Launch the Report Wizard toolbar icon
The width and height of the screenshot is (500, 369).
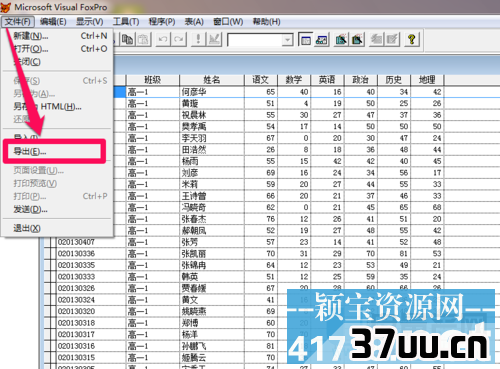(357, 39)
